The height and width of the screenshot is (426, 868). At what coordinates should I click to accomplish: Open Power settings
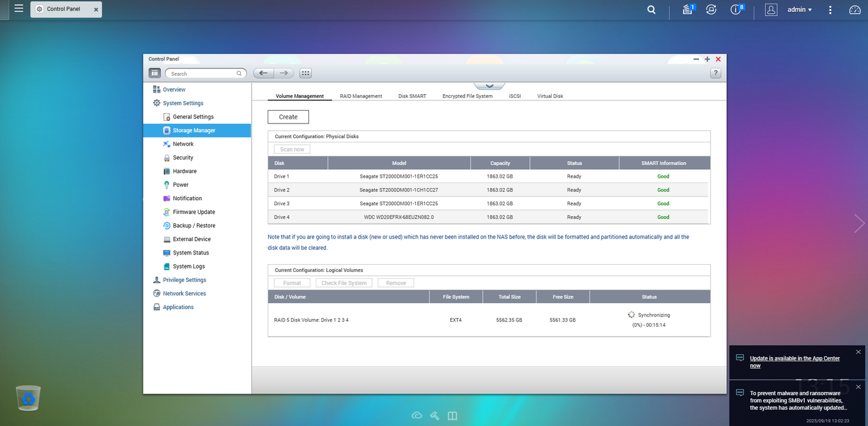pyautogui.click(x=181, y=185)
